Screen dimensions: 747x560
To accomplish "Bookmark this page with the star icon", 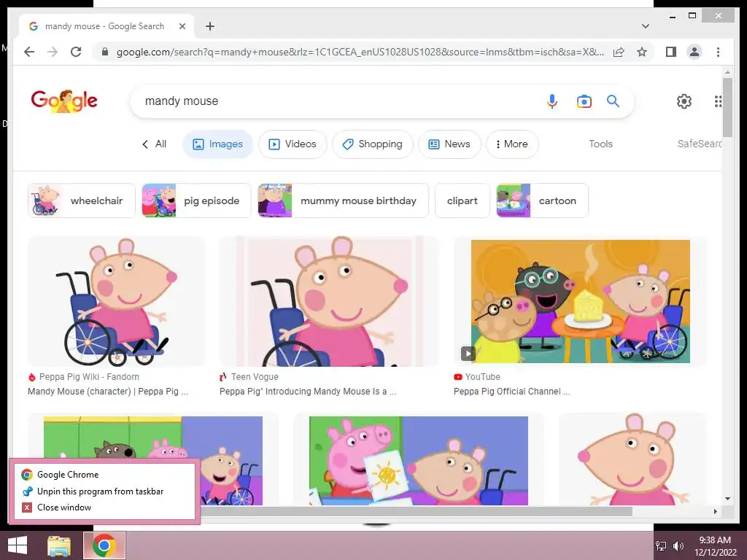I will click(642, 52).
